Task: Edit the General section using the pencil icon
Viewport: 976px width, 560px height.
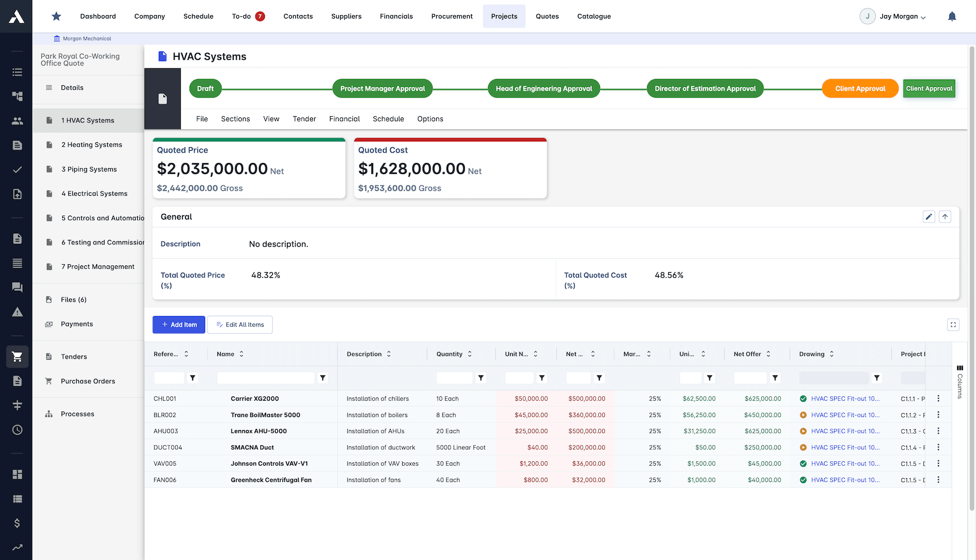Action: (929, 216)
